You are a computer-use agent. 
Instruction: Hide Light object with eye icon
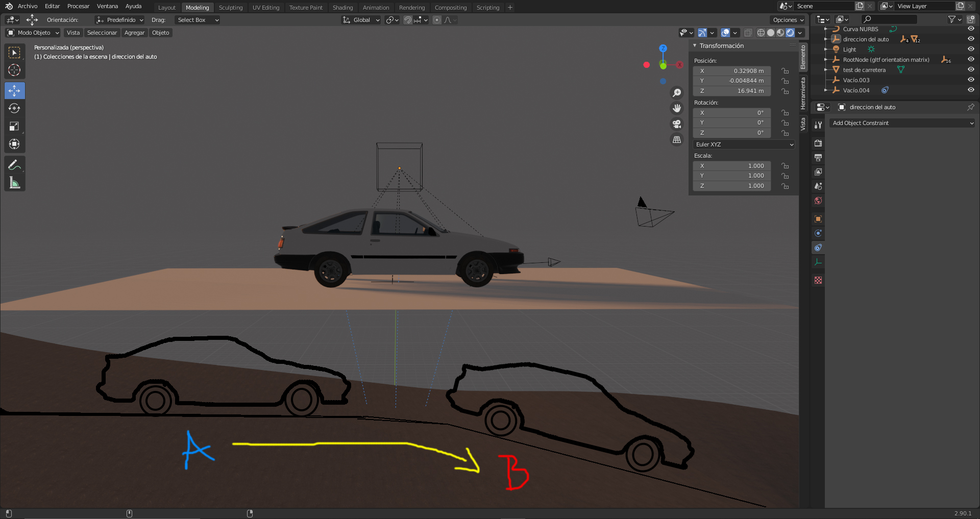[x=971, y=49]
